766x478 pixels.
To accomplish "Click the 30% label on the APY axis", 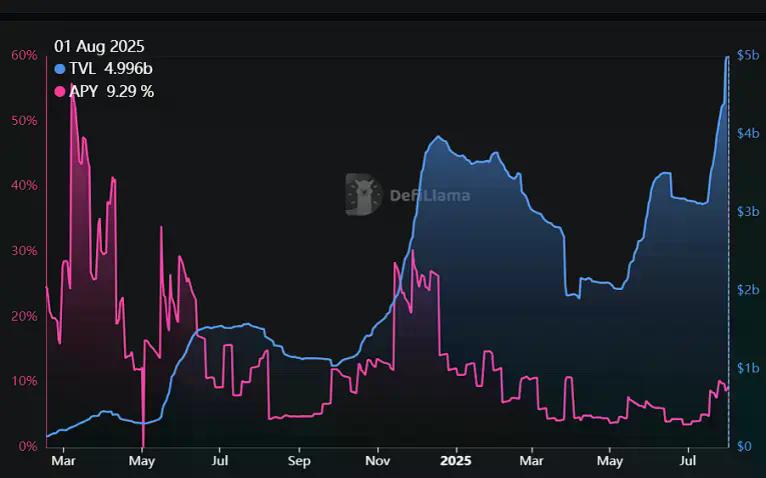I will [24, 251].
